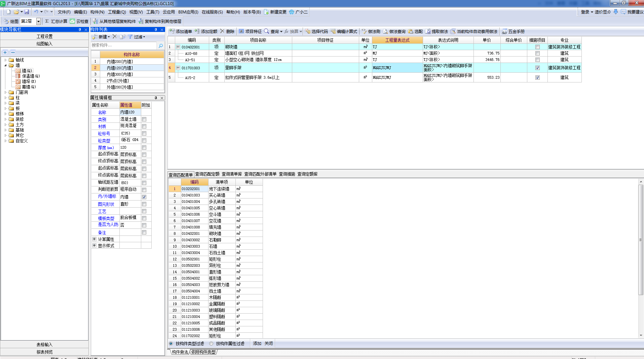Click the 新建变更 icon
The height and width of the screenshot is (359, 644).
pos(266,12)
